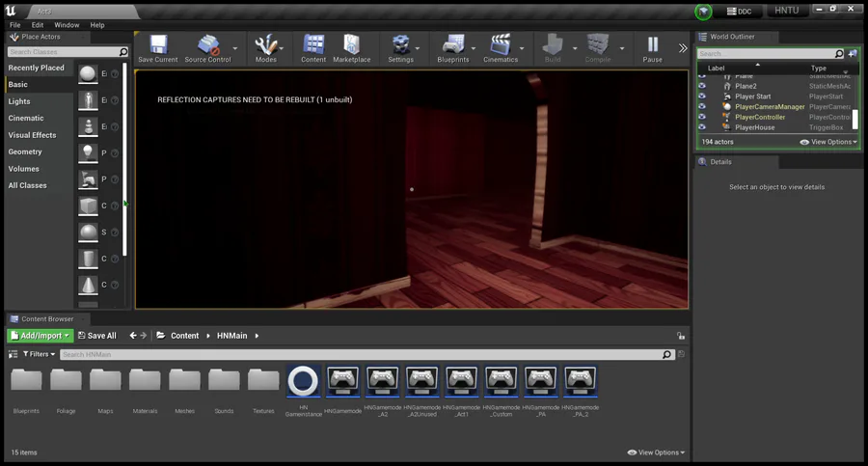Open the Modes toolbar tool
The width and height of the screenshot is (868, 466).
pos(267,44)
